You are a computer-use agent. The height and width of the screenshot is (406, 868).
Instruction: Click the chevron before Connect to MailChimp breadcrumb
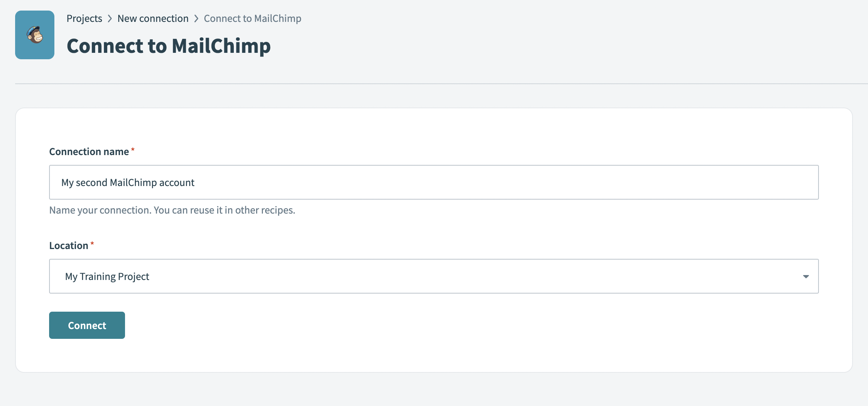coord(196,18)
